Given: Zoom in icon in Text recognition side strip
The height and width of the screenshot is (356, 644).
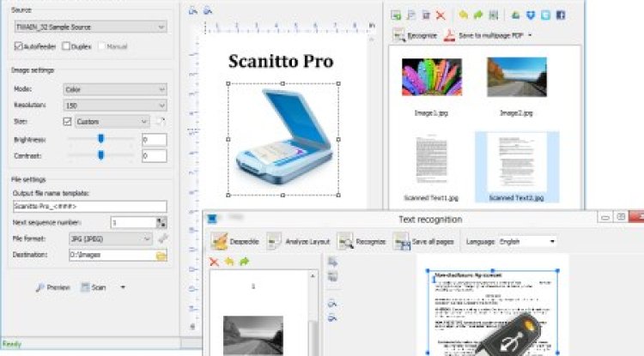Looking at the screenshot, I should pos(332,304).
